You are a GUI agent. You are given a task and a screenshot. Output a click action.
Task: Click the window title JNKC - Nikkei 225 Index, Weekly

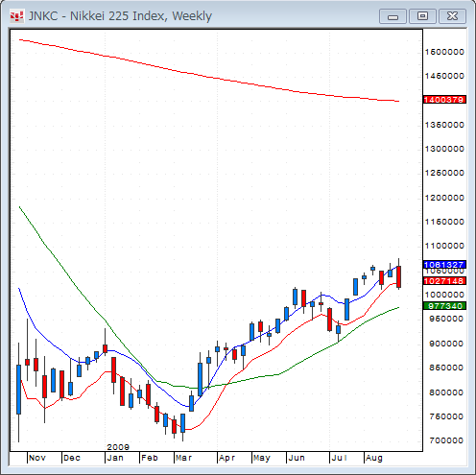120,16
